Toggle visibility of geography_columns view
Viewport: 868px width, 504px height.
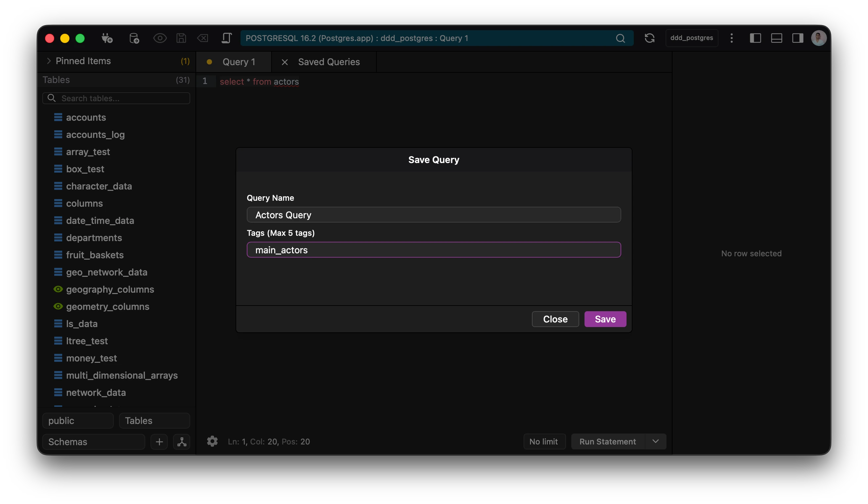[x=58, y=289]
